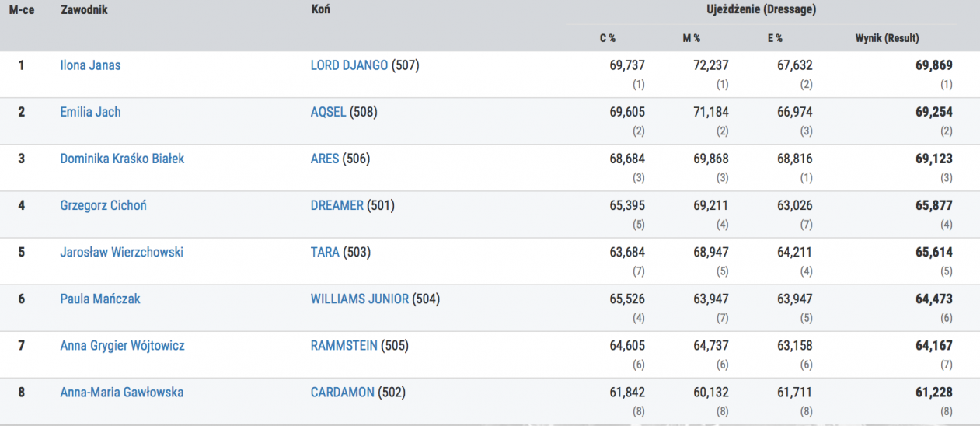This screenshot has width=980, height=426.
Task: Open horse LORD DJANGO link
Action: (349, 65)
